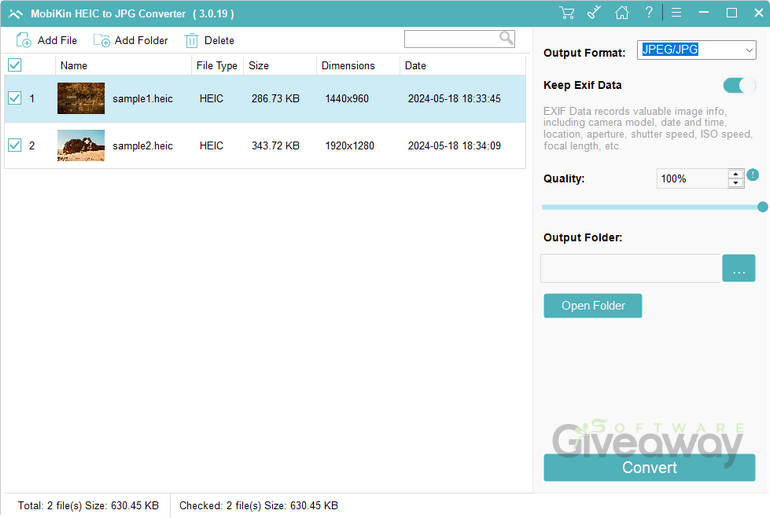Open the shopping cart purchase icon
770x518 pixels.
[567, 13]
